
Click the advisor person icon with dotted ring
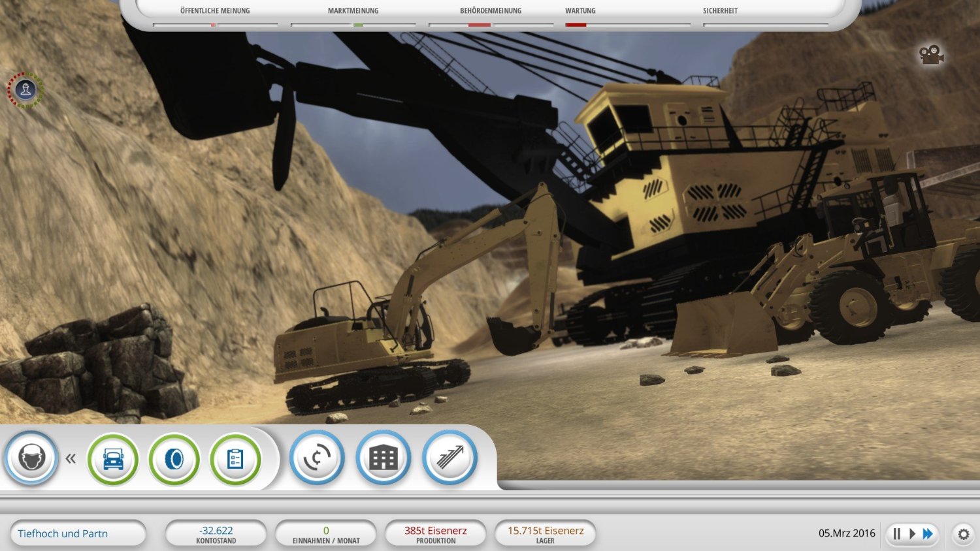coord(25,90)
